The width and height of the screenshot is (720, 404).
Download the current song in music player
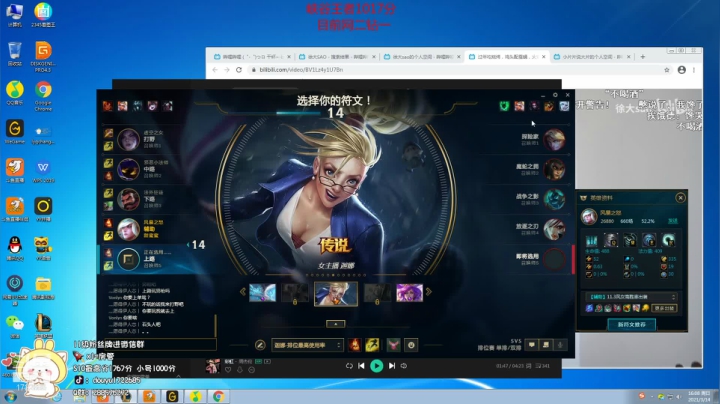240,370
